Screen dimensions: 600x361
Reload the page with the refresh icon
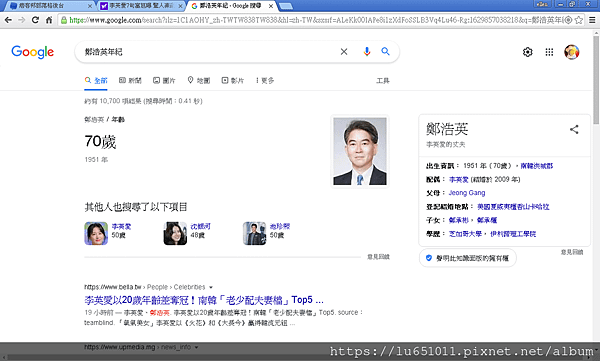pyautogui.click(x=35, y=20)
